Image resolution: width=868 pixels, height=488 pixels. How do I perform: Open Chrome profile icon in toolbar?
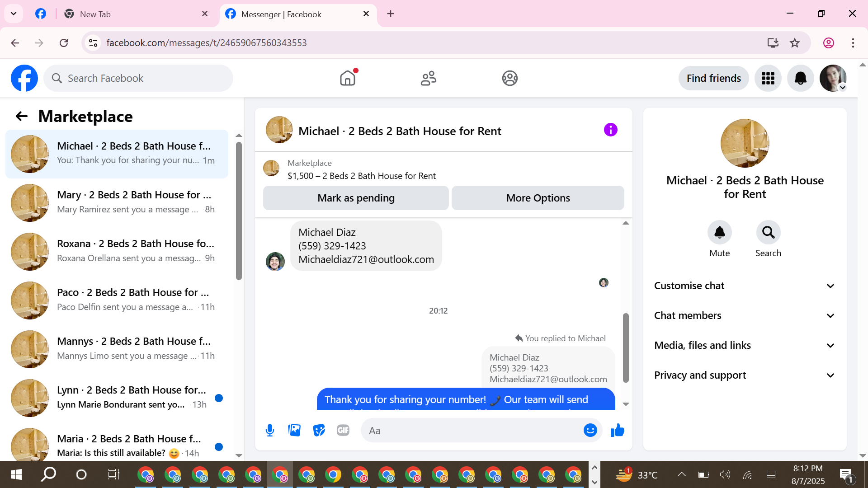829,43
